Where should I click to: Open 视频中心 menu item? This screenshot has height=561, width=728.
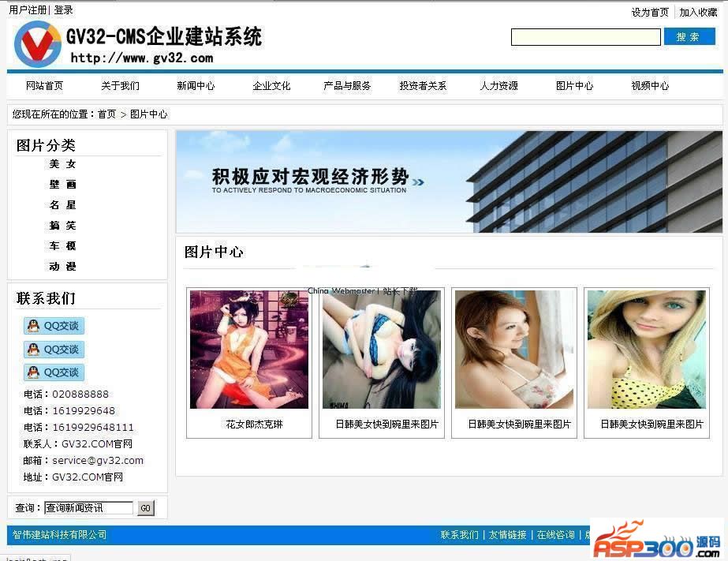650,86
